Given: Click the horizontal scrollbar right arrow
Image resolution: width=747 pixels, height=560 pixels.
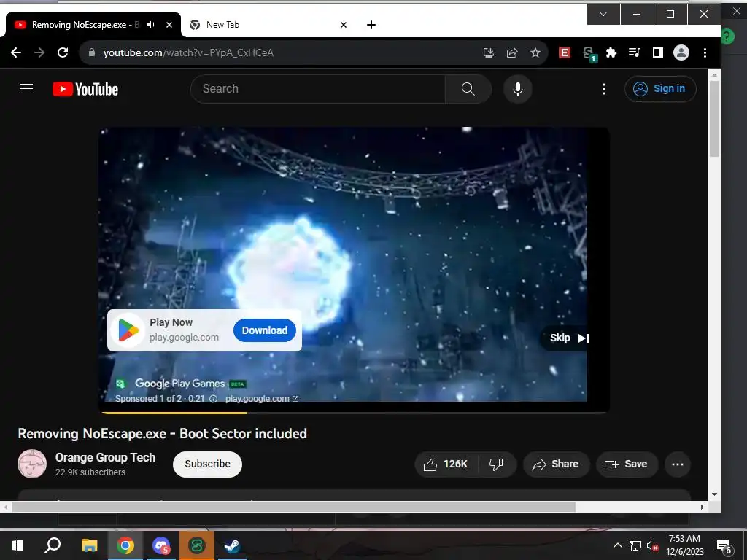Looking at the screenshot, I should click(x=703, y=507).
